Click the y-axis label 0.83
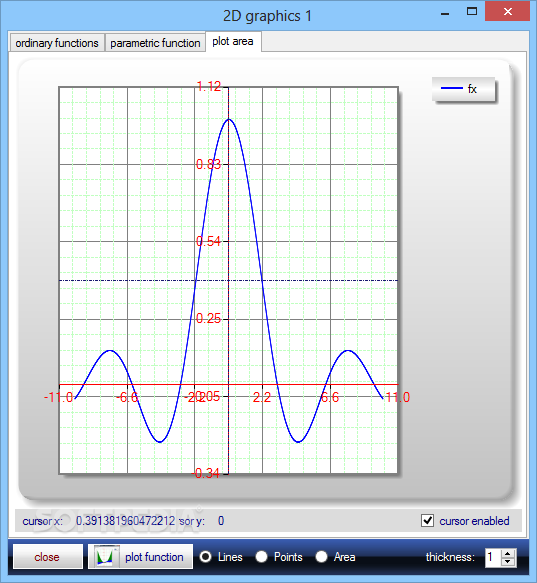Image resolution: width=537 pixels, height=583 pixels. (208, 164)
